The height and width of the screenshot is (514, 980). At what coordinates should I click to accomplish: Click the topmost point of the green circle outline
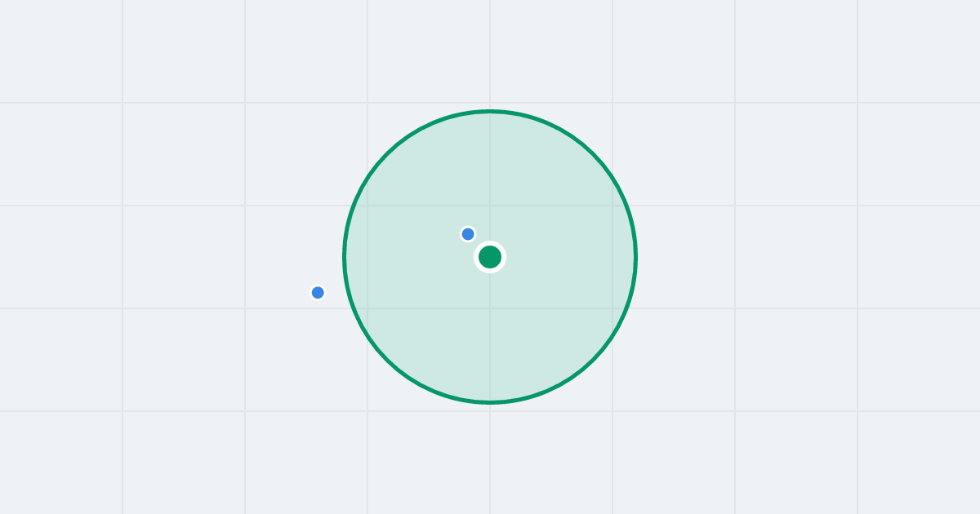(490, 111)
